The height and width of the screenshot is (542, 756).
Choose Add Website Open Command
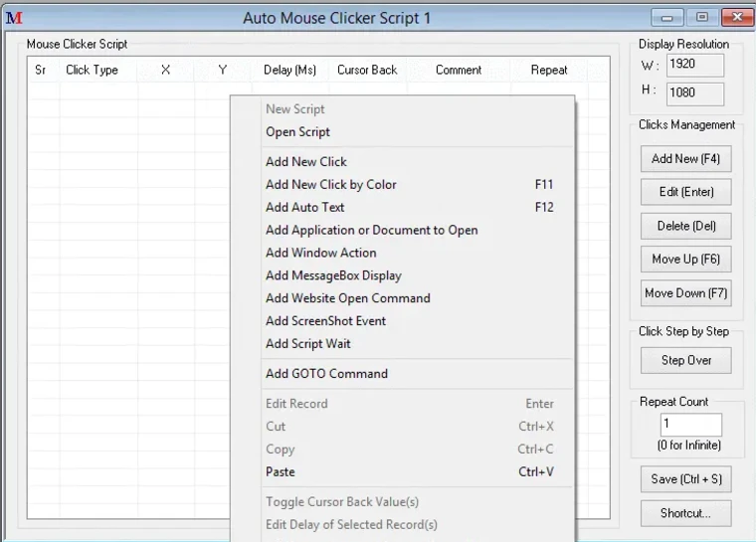tap(348, 298)
